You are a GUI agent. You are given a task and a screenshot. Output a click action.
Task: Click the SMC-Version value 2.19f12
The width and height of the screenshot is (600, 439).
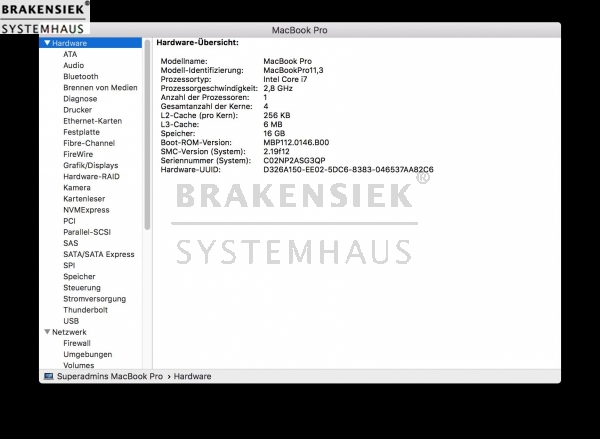point(276,152)
